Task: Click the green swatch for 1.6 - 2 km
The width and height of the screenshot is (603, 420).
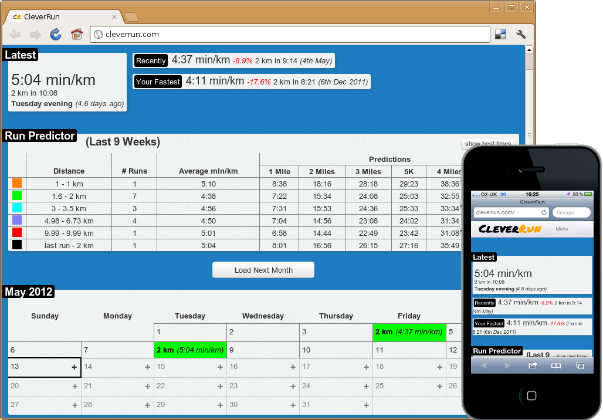Action: [17, 195]
